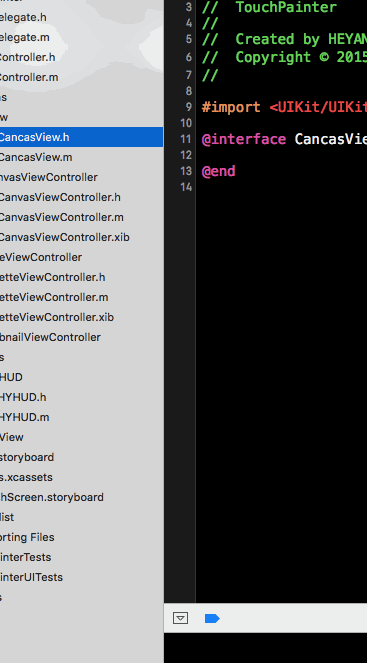Open HYHUD.h header file
This screenshot has height=663, width=367.
point(23,397)
